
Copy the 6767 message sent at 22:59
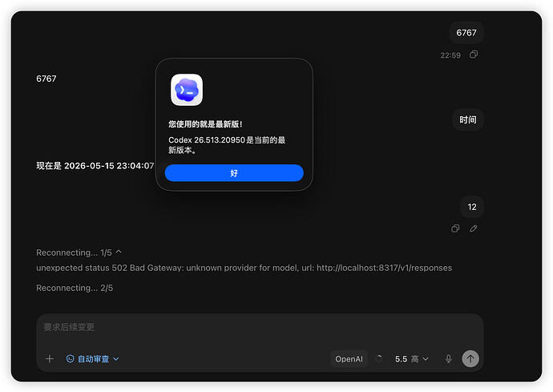pos(474,55)
